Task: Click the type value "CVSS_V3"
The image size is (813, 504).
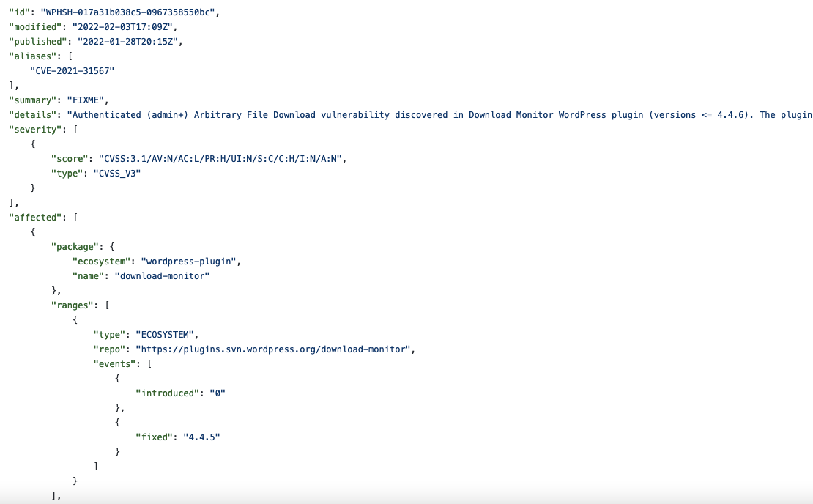Action: 117,173
